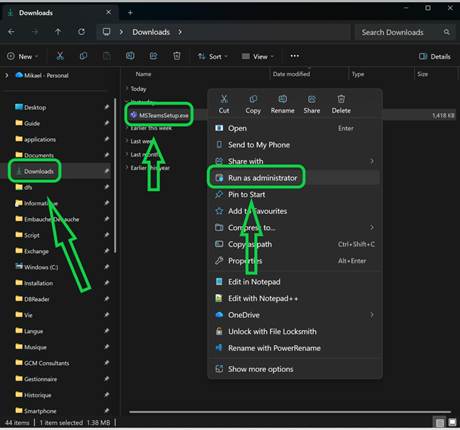The width and height of the screenshot is (460, 430).
Task: Choose Add to Favourites
Action: point(295,211)
